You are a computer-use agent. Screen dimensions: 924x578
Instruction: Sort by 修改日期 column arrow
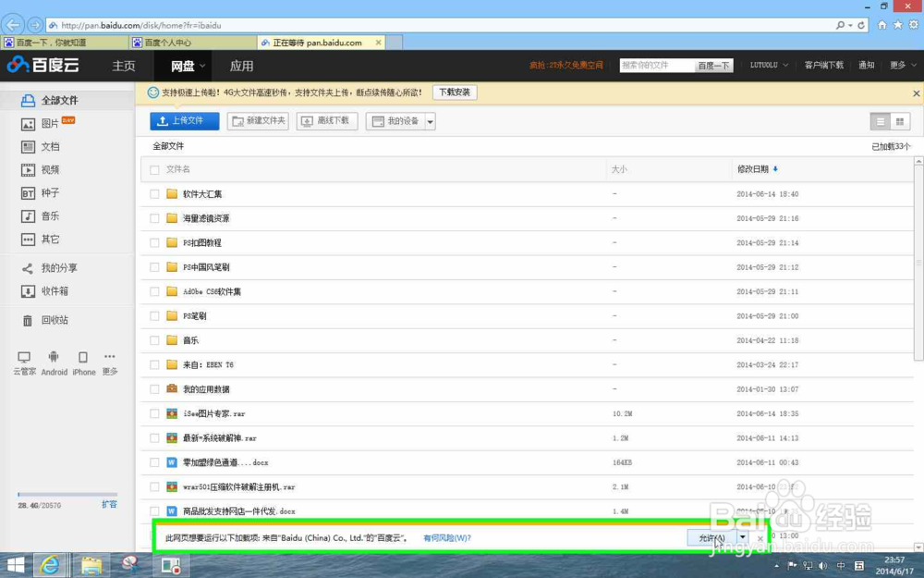[775, 169]
